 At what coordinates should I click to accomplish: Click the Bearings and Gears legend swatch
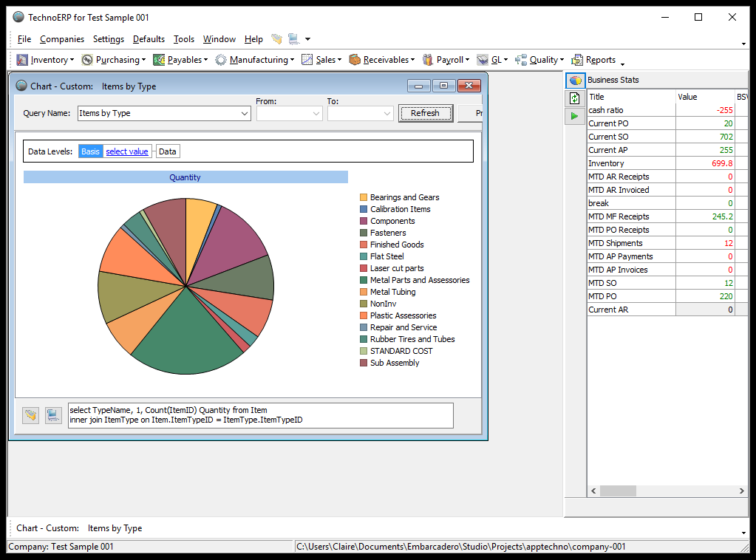click(364, 197)
